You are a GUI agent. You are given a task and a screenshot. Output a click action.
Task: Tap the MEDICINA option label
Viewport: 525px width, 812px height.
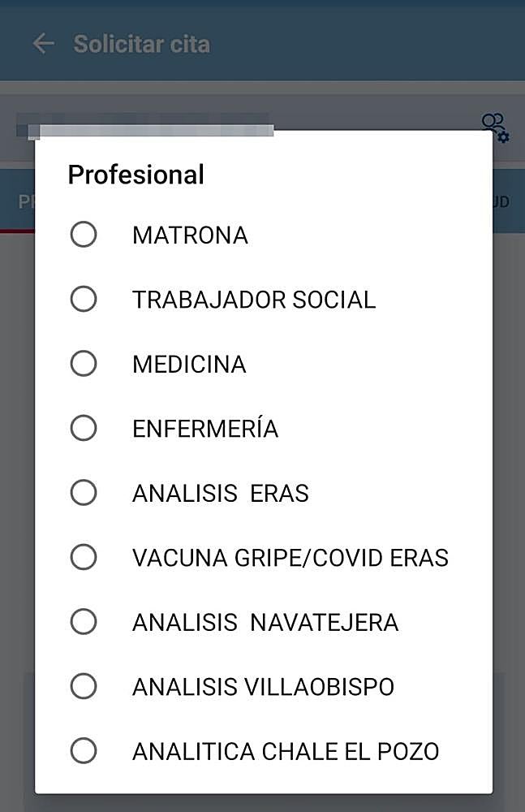click(x=189, y=365)
